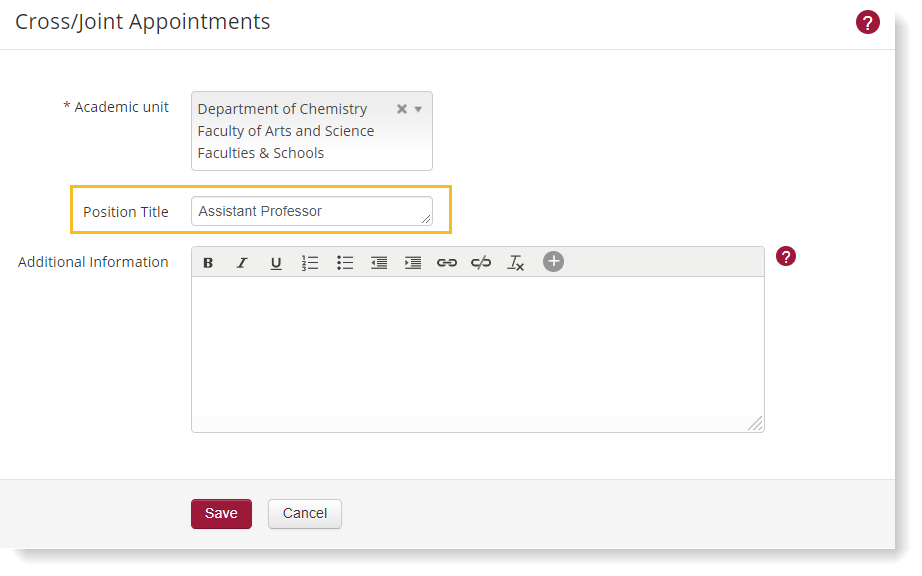
Task: Clear text formatting in the editor
Action: [516, 263]
